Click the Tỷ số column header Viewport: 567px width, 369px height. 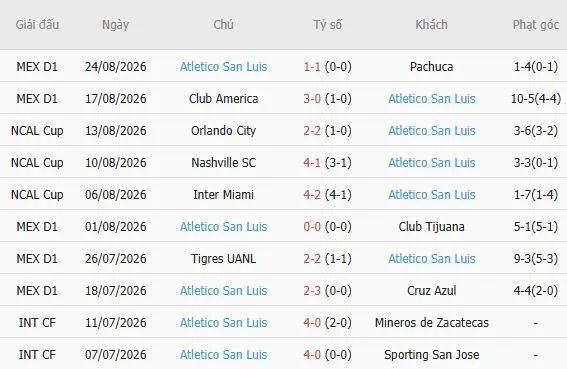point(327,25)
